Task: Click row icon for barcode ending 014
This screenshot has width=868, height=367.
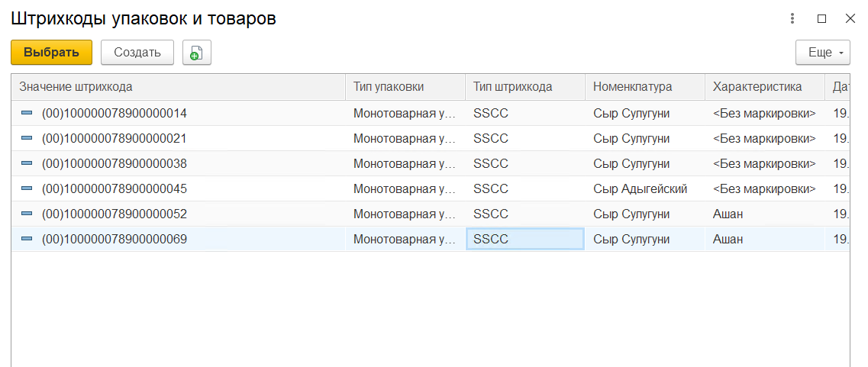Action: [27, 113]
